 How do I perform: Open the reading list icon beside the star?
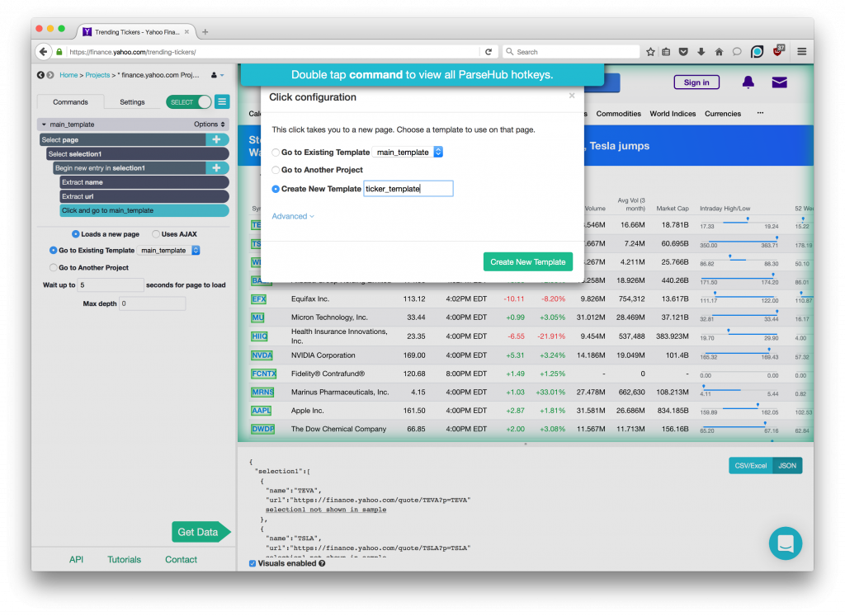click(666, 52)
